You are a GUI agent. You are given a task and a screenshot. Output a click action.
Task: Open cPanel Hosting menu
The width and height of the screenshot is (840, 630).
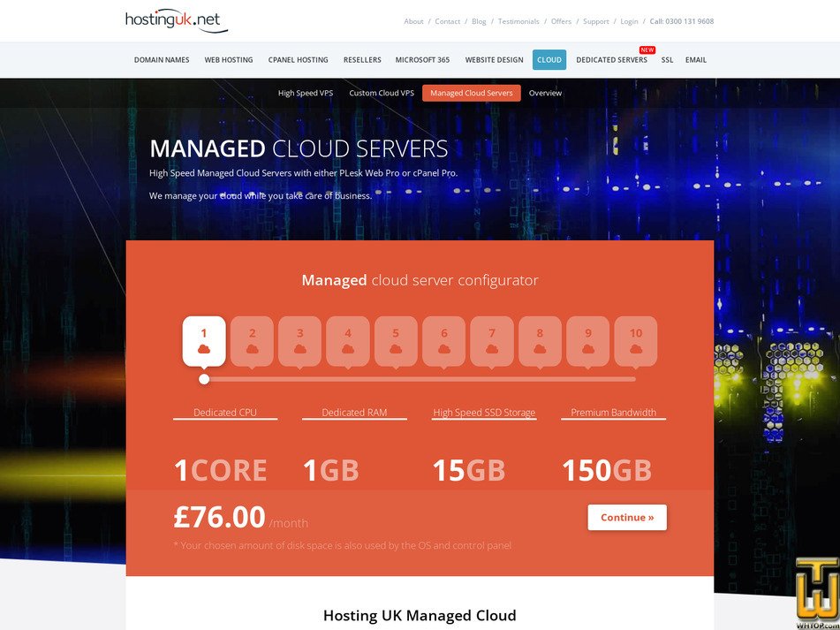[x=299, y=60]
